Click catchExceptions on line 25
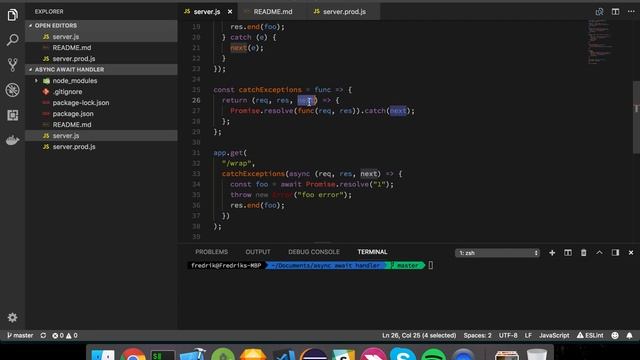This screenshot has height=360, width=640. click(270, 90)
